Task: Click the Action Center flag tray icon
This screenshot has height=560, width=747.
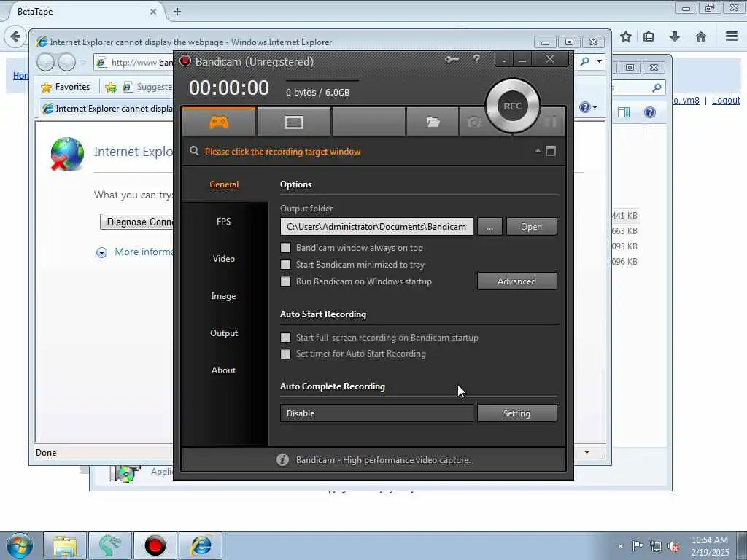Action: click(x=638, y=545)
